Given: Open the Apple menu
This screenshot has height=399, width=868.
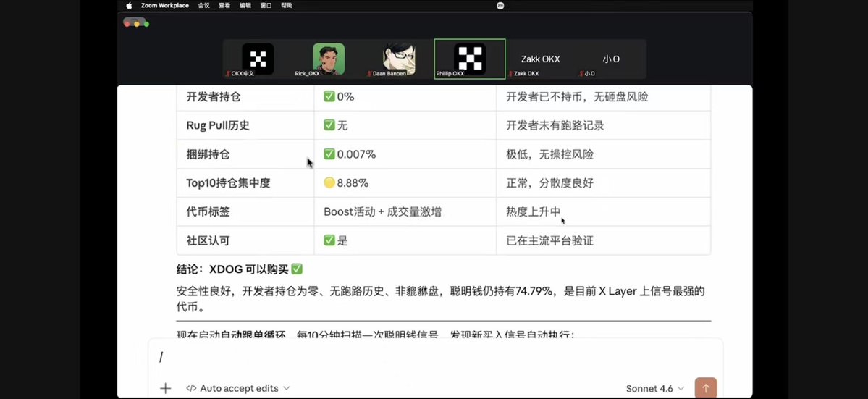Looking at the screenshot, I should pos(129,6).
